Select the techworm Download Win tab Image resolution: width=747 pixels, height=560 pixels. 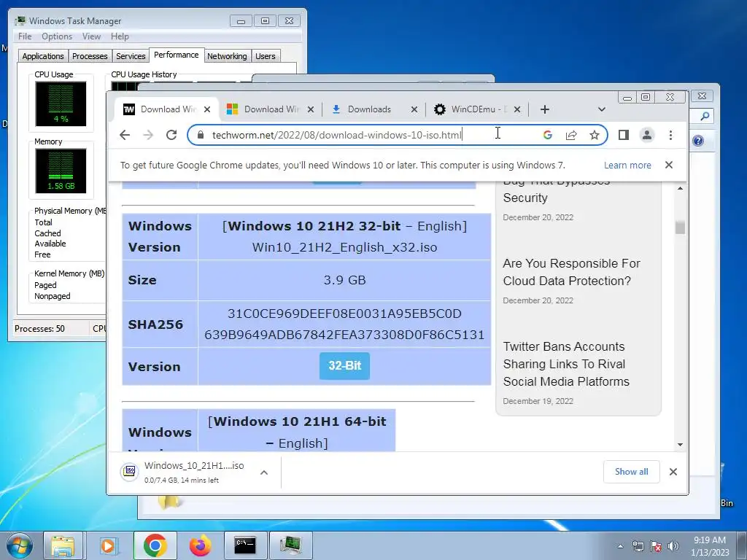167,109
